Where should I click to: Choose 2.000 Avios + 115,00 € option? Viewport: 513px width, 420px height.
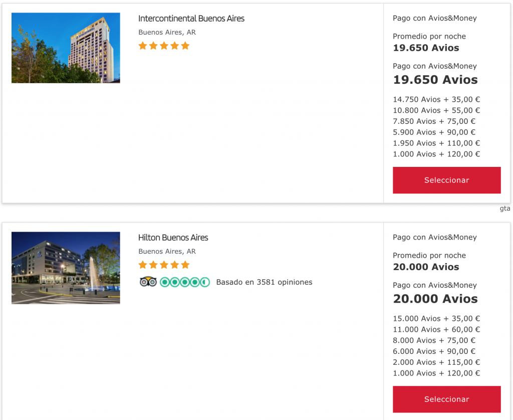(x=436, y=362)
